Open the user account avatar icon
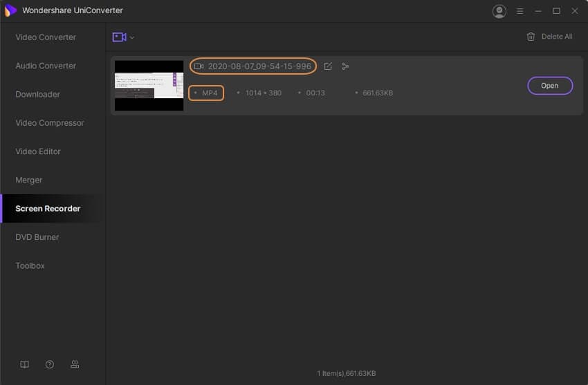 (x=499, y=11)
